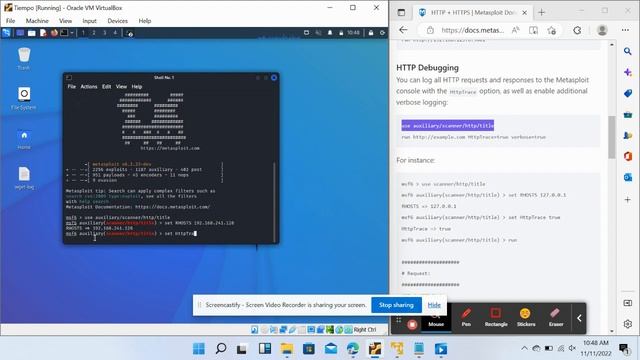Viewport: 640px width, 360px height.
Task: Click the Read Aloud icon in the address bar
Action: click(516, 30)
